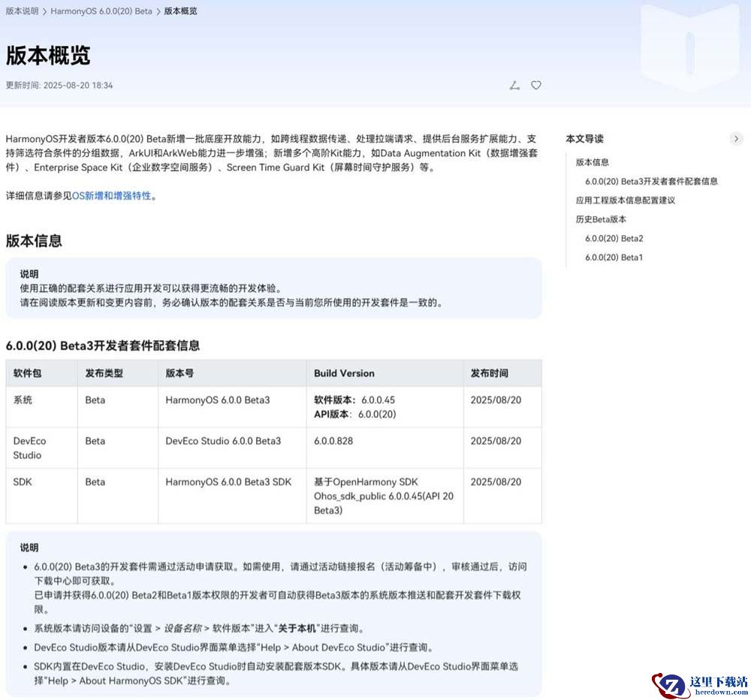Viewport: 751px width, 700px height.
Task: Click the 版本概览 page title
Action: click(48, 55)
